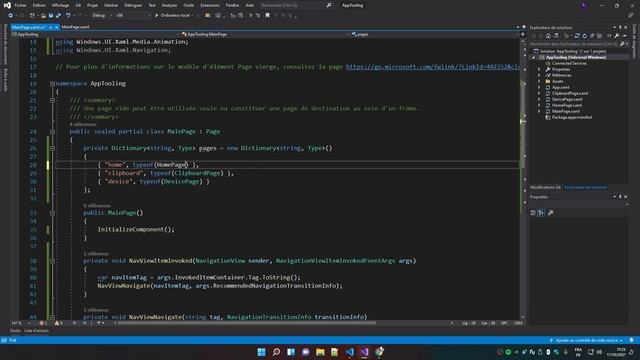Click the Refresh icon in Solution Explorer
640x360 pixels.
point(584,36)
